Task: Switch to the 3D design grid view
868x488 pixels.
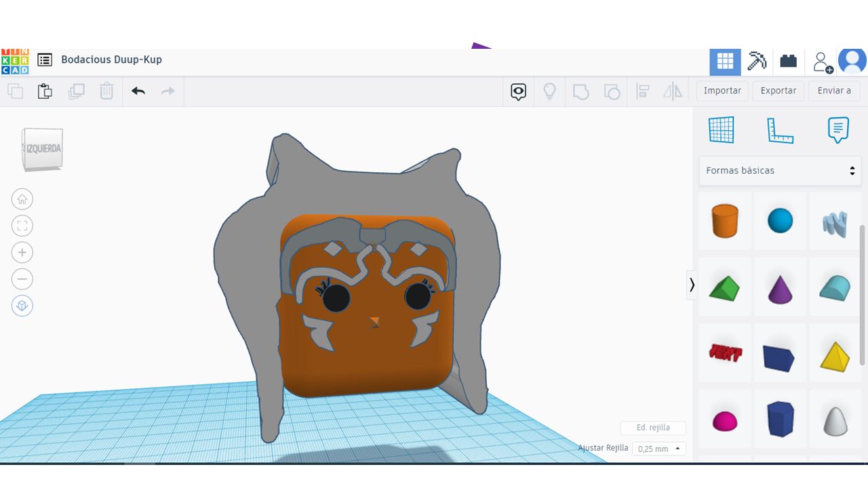Action: [x=725, y=62]
